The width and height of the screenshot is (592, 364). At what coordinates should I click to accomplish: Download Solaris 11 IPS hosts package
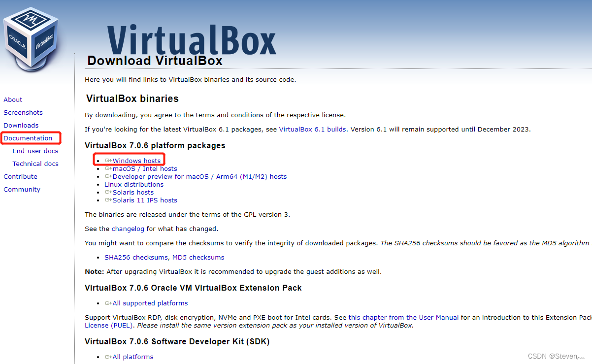tap(145, 200)
